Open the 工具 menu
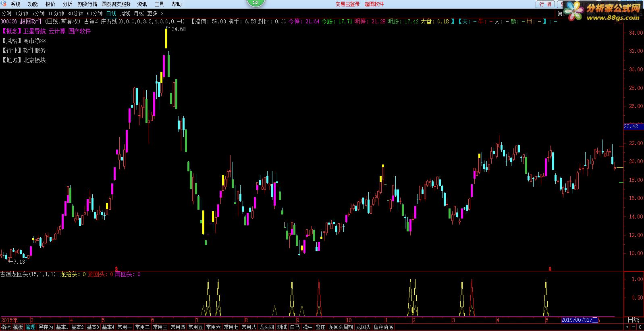The image size is (644, 331). 159,4
